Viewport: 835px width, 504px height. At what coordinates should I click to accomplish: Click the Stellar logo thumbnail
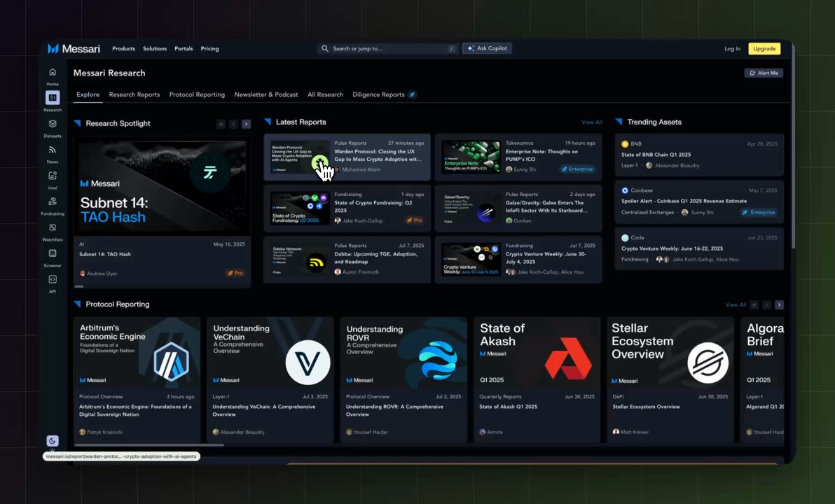tap(708, 363)
